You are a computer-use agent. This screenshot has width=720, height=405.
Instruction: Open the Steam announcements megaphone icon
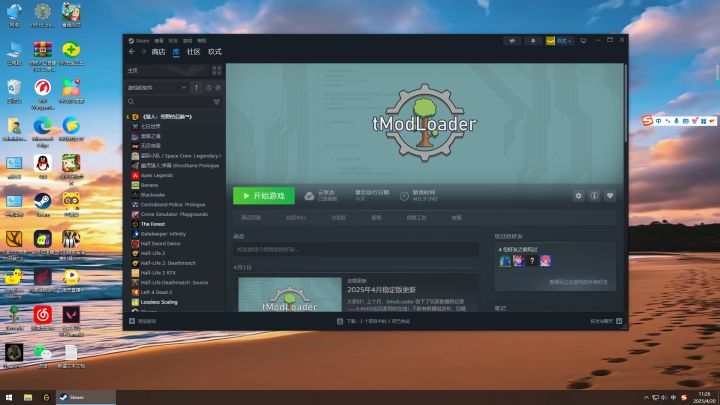click(x=512, y=41)
